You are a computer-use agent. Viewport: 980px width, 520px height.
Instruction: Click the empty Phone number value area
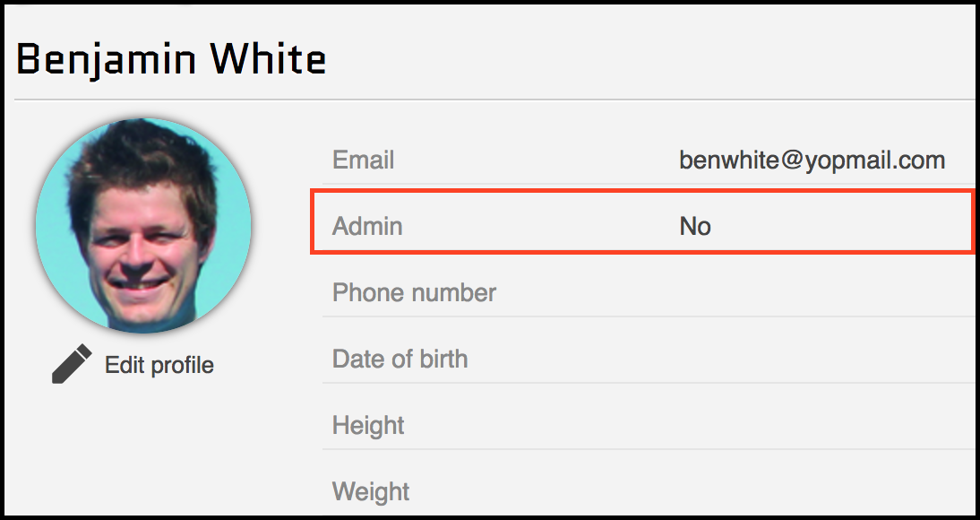(806, 293)
